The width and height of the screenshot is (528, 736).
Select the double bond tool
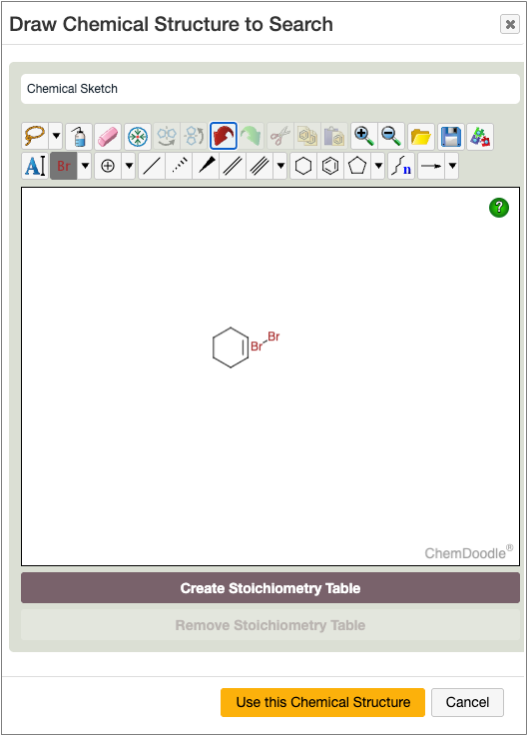coord(232,166)
